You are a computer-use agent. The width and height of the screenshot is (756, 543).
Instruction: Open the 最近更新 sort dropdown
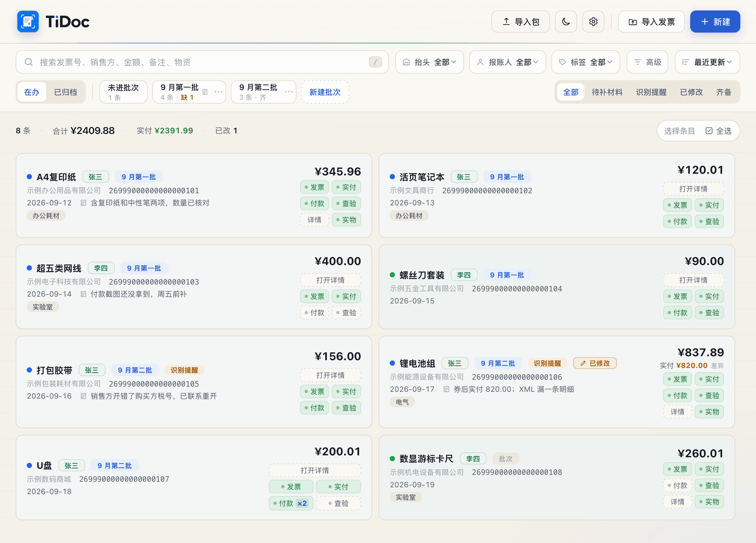point(707,62)
